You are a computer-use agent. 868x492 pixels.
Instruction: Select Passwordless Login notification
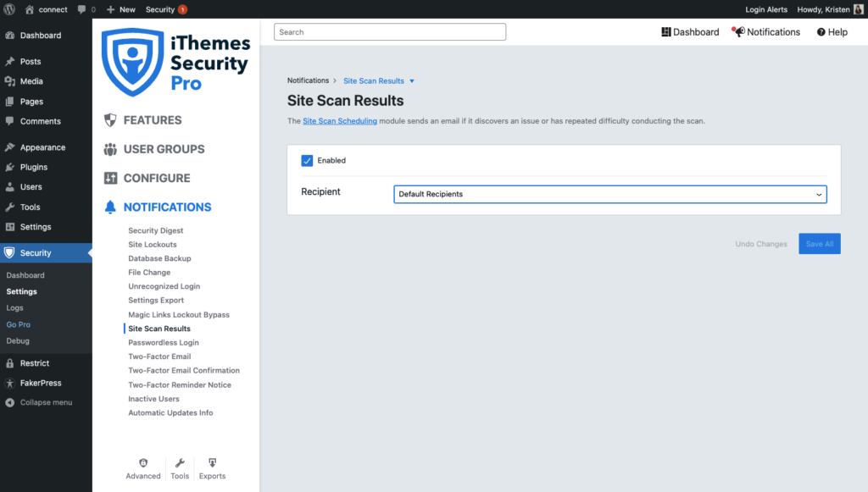coord(164,343)
